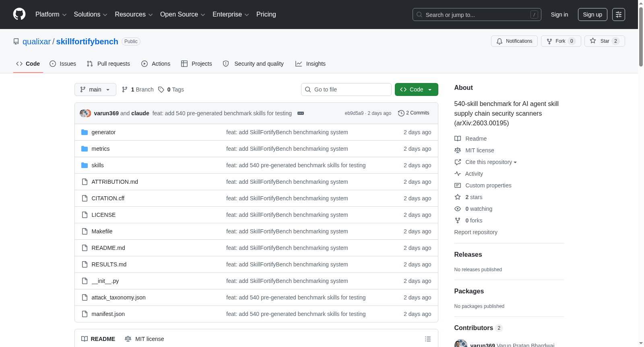
Task: View the 0 forks link
Action: pos(469,220)
